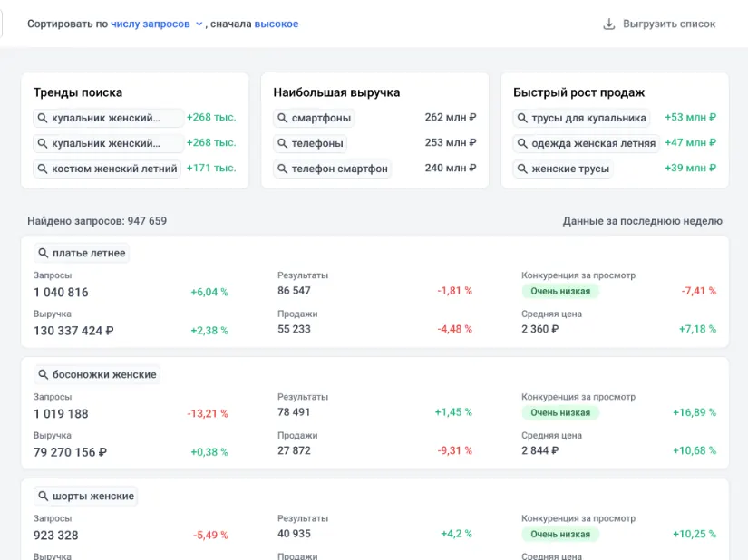This screenshot has height=560, width=748.
Task: Click the 130 337 424 ₽ revenue value
Action: (73, 331)
